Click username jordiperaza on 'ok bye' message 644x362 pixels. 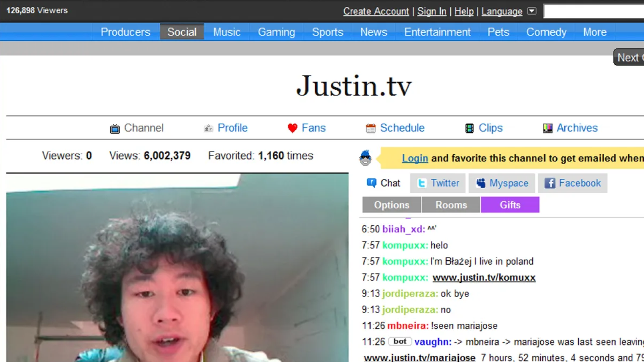coord(410,294)
